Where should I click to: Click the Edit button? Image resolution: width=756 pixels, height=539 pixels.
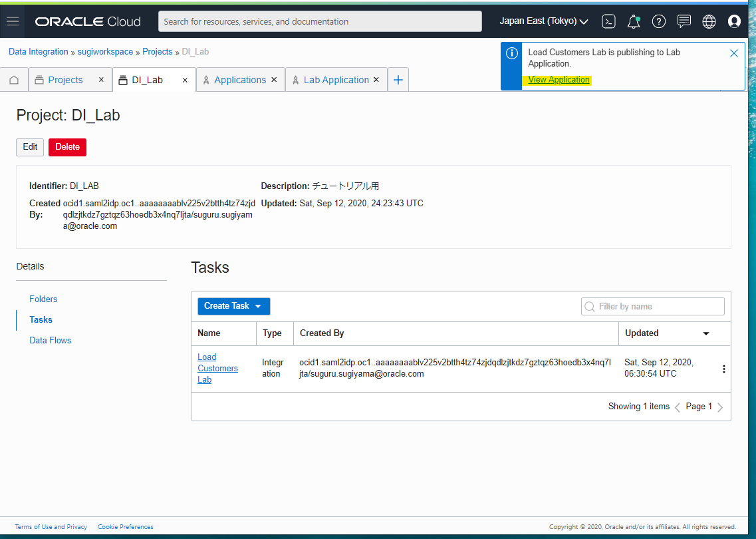point(30,147)
